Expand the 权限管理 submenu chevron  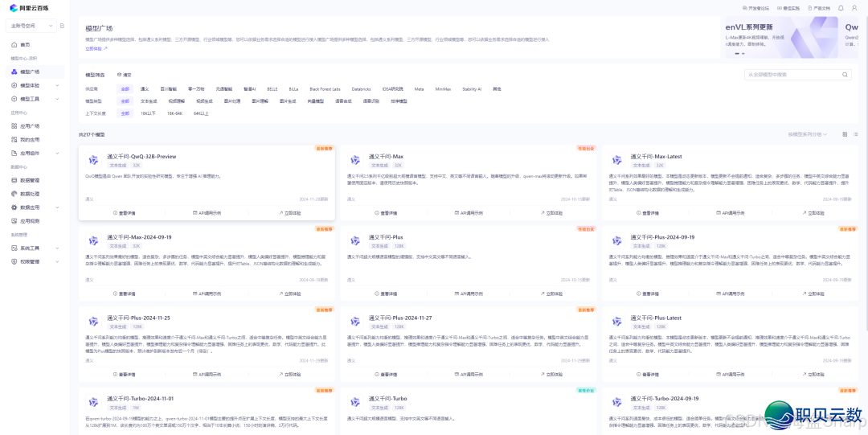(58, 261)
